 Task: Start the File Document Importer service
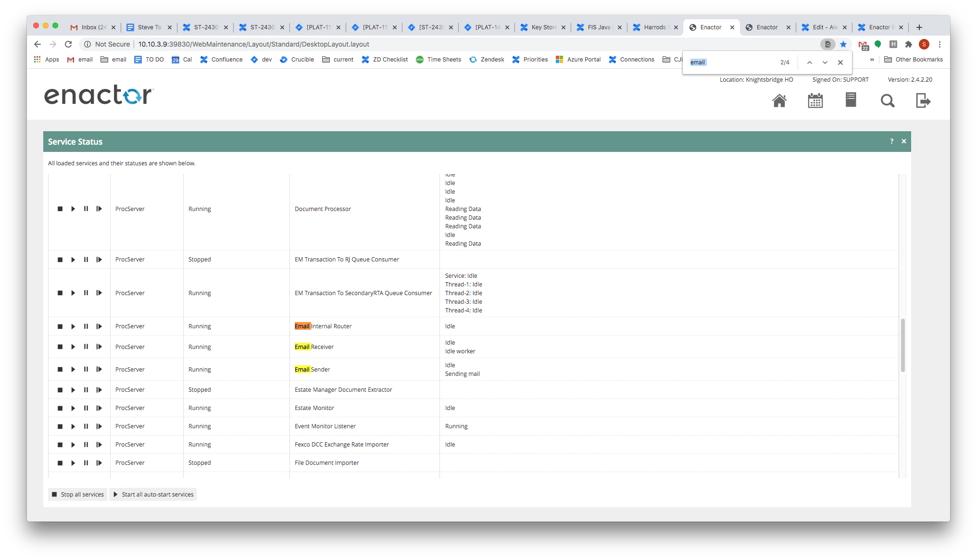tap(73, 463)
